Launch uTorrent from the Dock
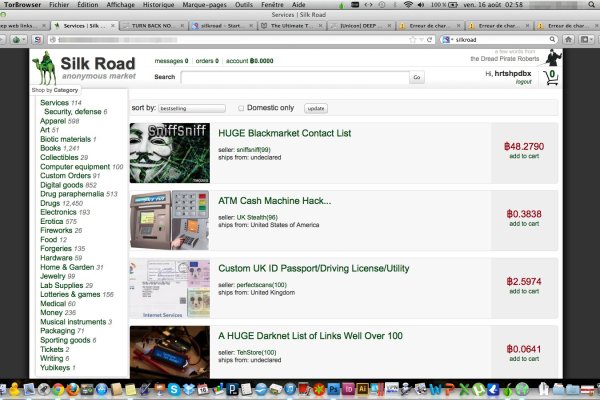This screenshot has height=400, width=600. (x=478, y=390)
